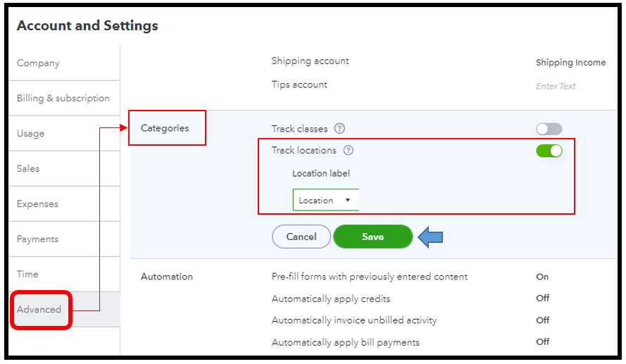The image size is (626, 364).
Task: Click the Advanced tab in sidebar
Action: (39, 309)
